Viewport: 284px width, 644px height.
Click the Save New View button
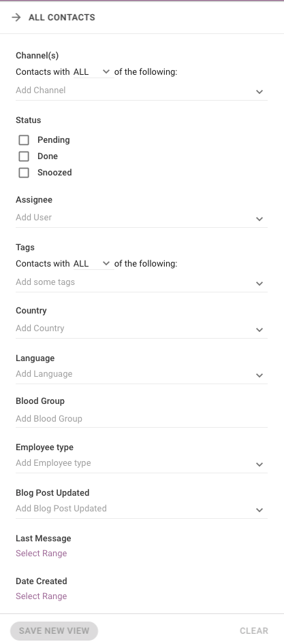pos(54,631)
